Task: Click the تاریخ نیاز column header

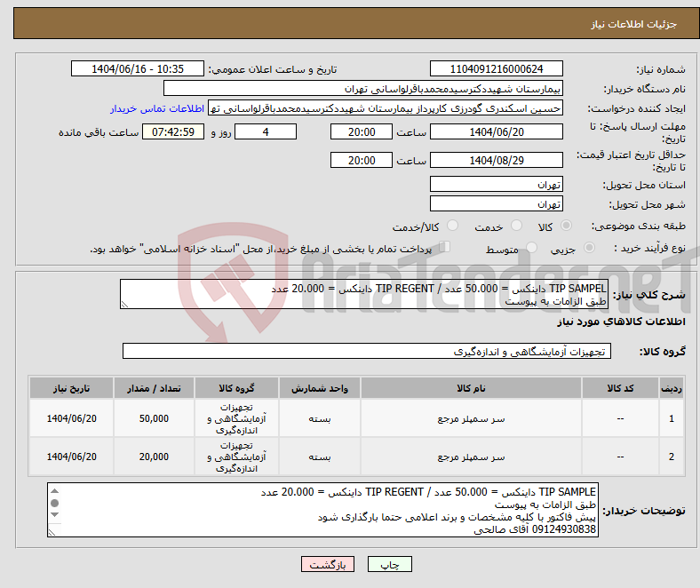Action: pos(71,388)
